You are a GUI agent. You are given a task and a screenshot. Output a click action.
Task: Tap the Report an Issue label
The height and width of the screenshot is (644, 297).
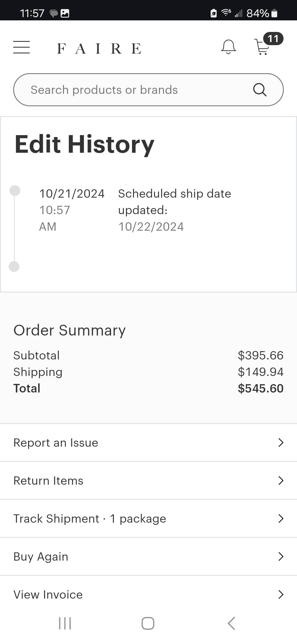coord(56,443)
